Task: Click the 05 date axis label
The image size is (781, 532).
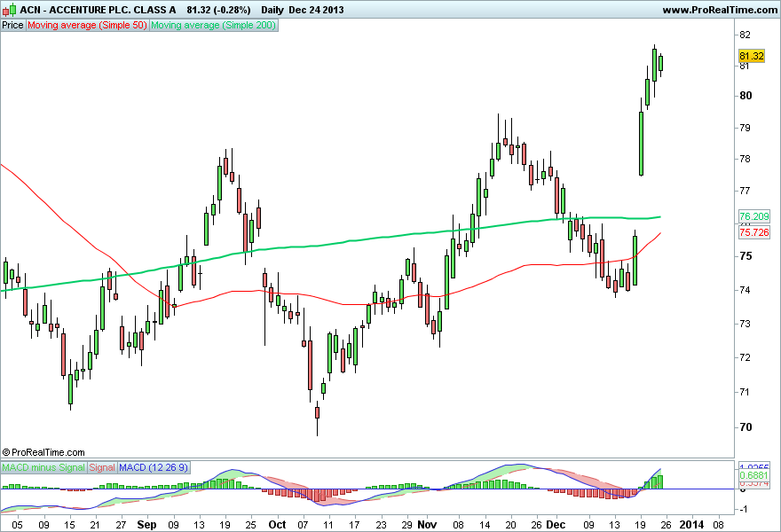Action: [x=18, y=525]
